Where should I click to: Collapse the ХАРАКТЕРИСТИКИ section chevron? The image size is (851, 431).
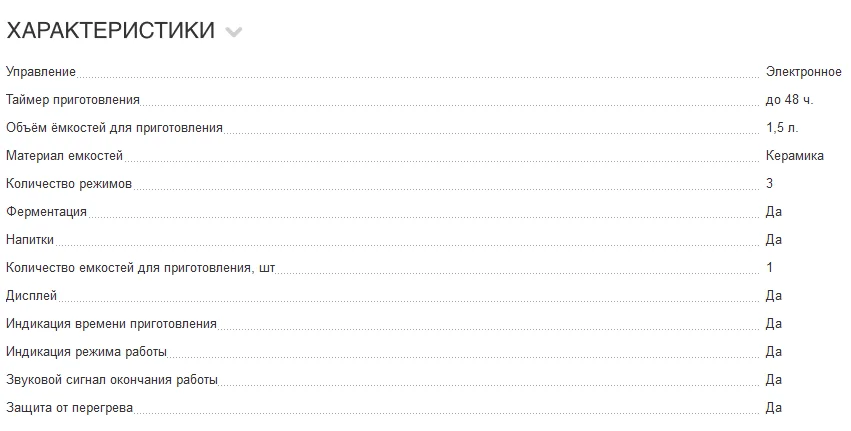[x=233, y=33]
